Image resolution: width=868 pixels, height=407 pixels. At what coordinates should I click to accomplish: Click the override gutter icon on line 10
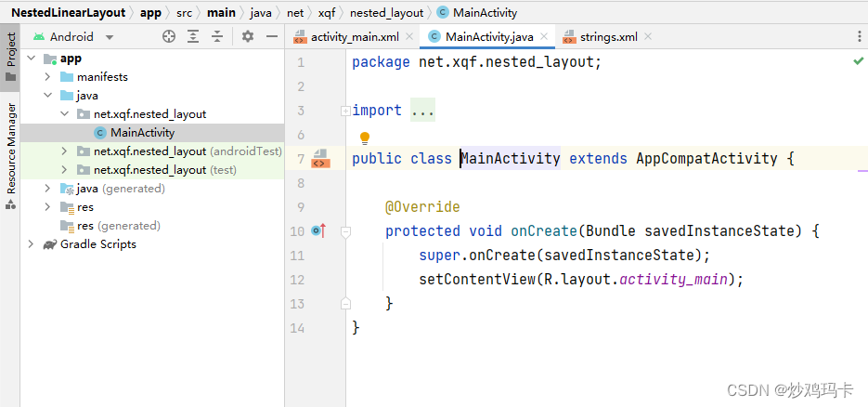(318, 230)
